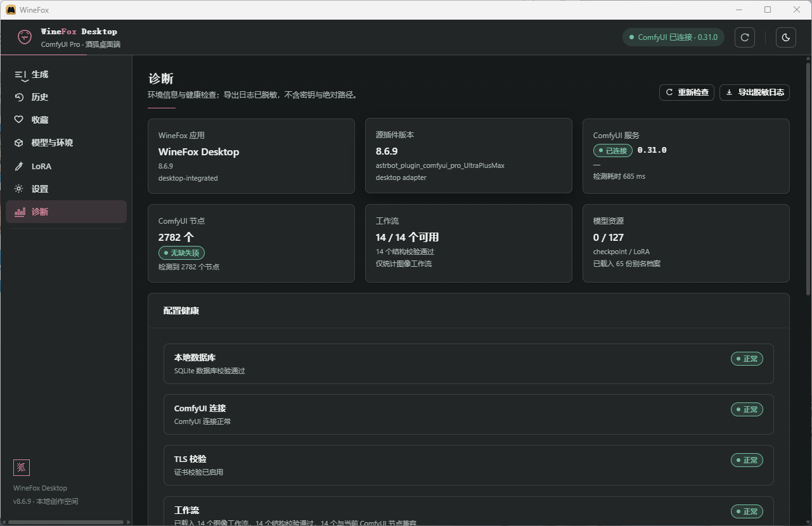Image resolution: width=812 pixels, height=526 pixels.
Task: Click the 已连接 badge in ComfyUI 服务
Action: coord(612,151)
